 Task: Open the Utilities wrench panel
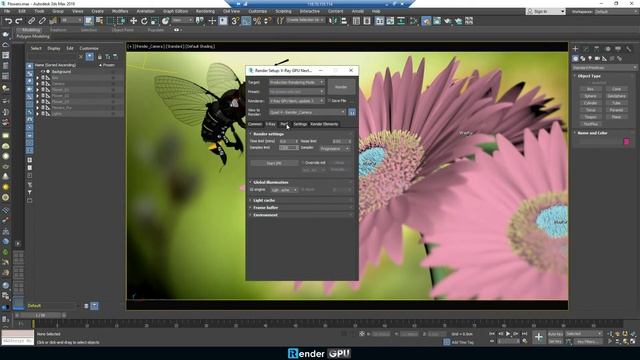629,49
